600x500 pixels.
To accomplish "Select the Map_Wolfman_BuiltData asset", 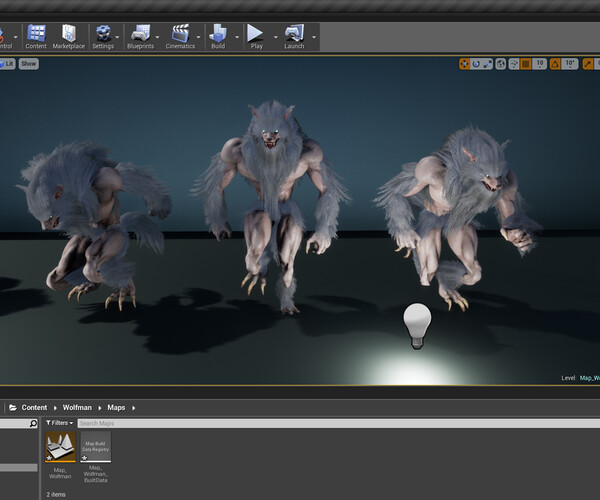I will click(x=95, y=457).
